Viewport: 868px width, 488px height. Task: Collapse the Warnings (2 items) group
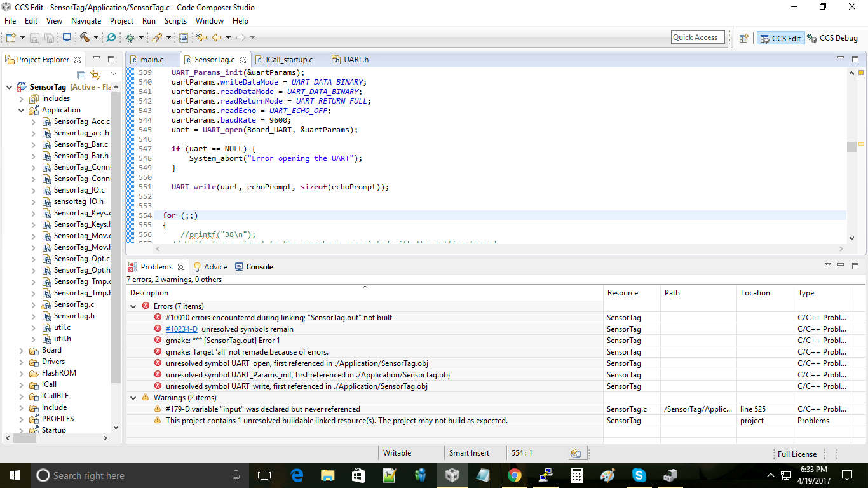tap(133, 398)
